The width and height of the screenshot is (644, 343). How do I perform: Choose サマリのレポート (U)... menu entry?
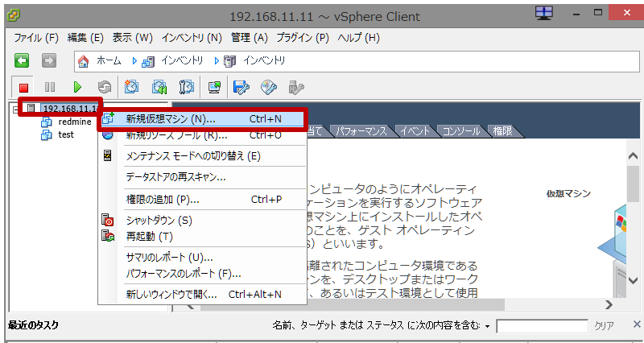coord(203,258)
